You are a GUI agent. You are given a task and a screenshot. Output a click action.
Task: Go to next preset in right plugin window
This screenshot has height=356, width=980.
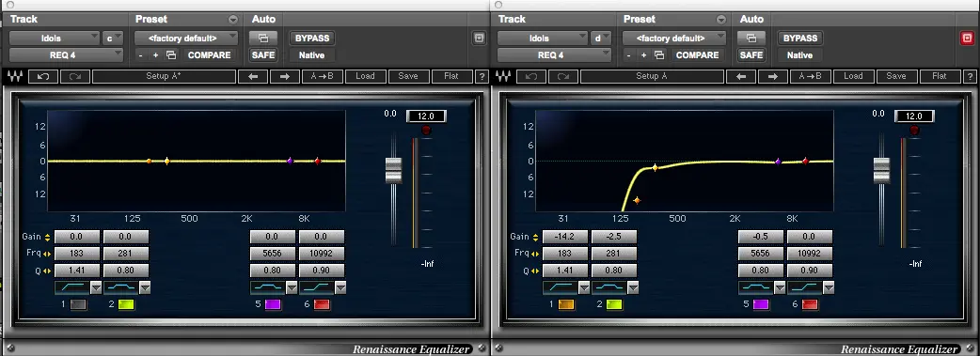click(772, 76)
